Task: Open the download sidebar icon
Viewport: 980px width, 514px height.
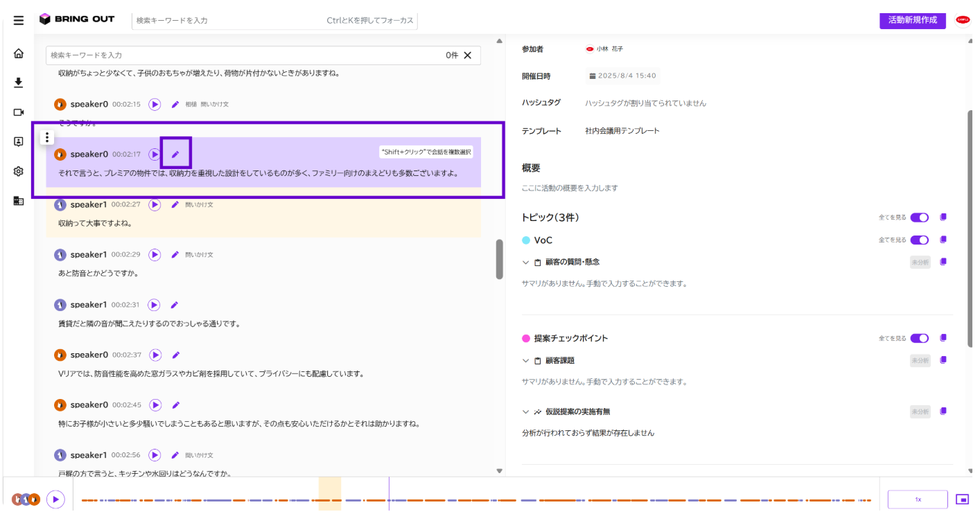Action: pyautogui.click(x=19, y=83)
